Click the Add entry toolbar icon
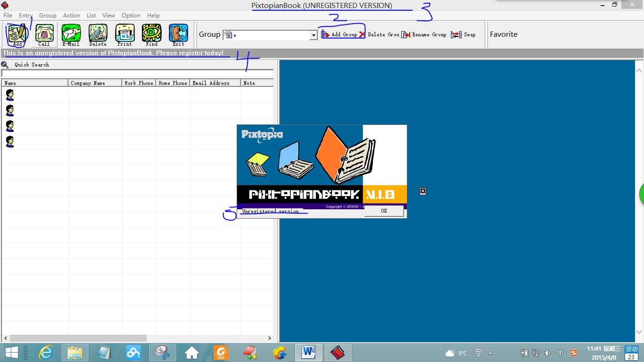644x362 pixels. tap(17, 35)
